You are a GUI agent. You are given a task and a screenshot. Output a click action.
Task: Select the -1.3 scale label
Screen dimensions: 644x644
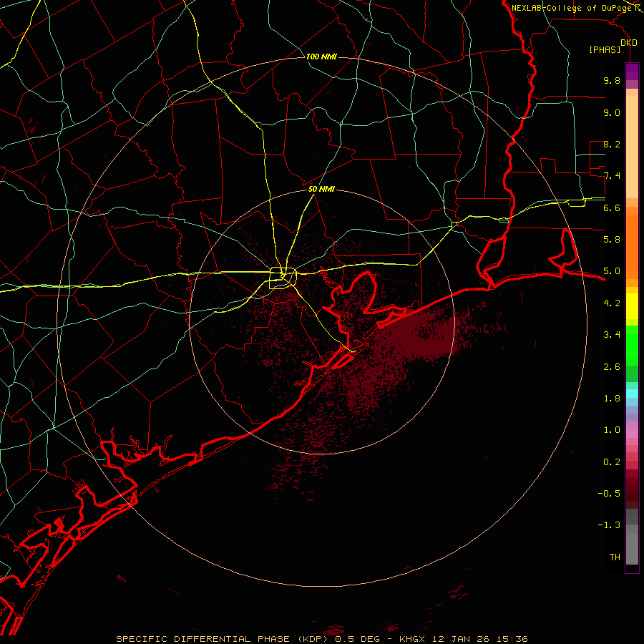609,525
